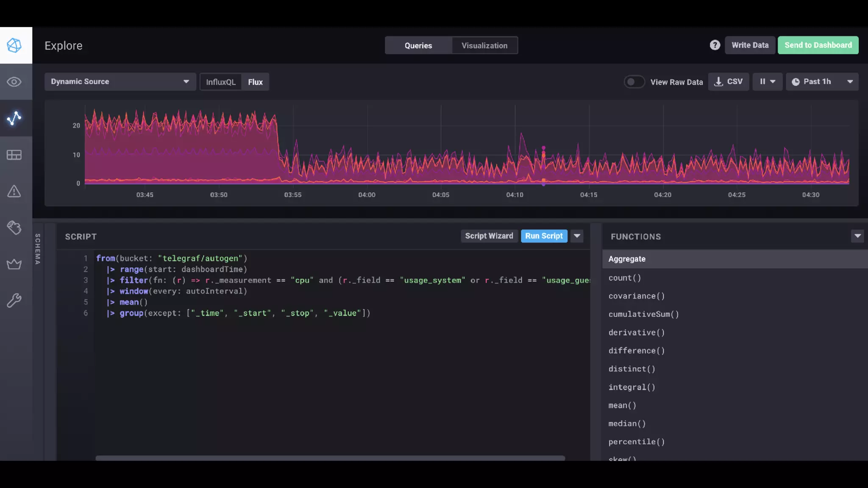This screenshot has height=488, width=868.
Task: Select the Queries tab
Action: pyautogui.click(x=418, y=45)
